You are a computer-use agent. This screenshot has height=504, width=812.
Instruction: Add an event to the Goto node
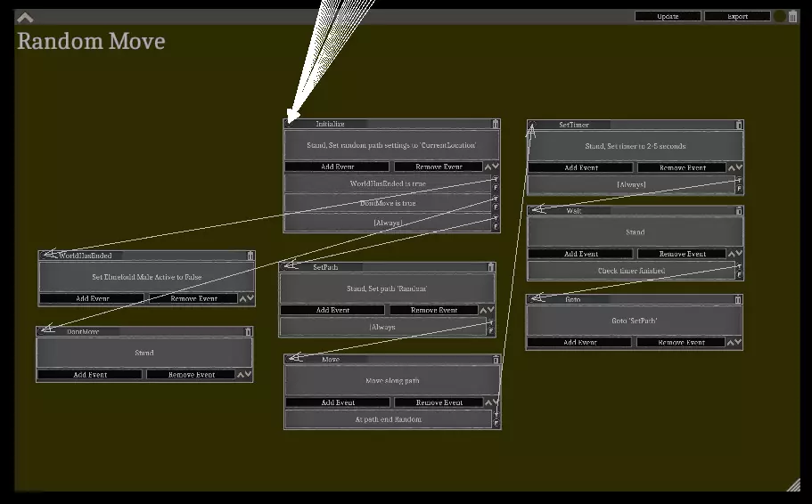579,342
